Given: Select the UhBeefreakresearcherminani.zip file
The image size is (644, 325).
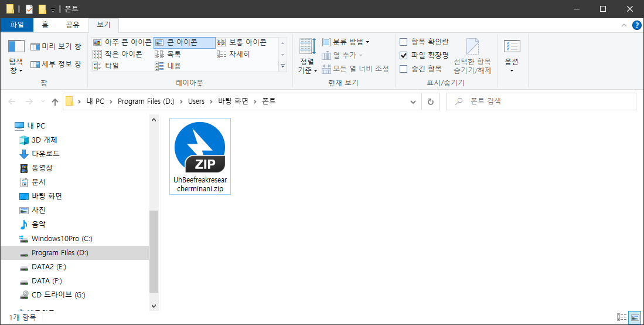Looking at the screenshot, I should [200, 156].
